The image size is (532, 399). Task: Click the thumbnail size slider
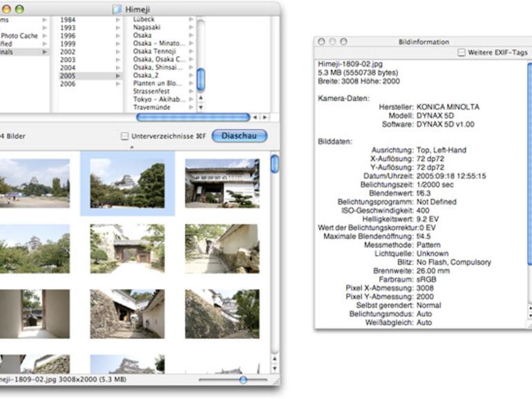[243, 380]
